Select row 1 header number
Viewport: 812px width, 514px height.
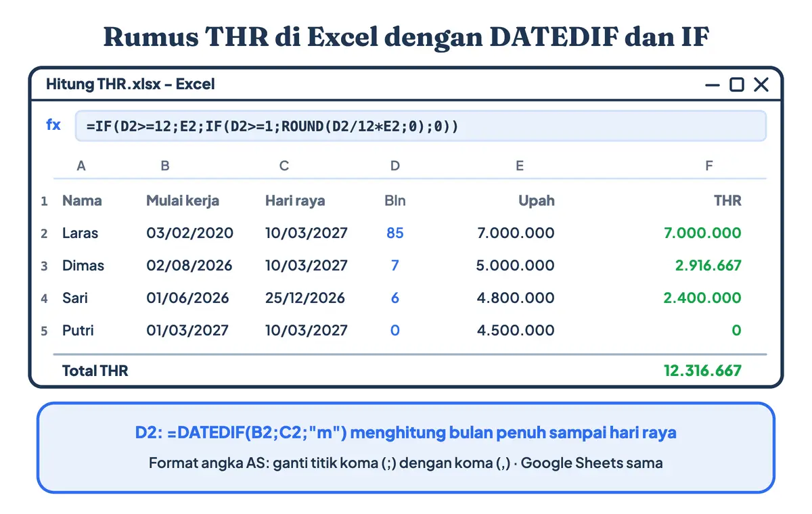[44, 201]
